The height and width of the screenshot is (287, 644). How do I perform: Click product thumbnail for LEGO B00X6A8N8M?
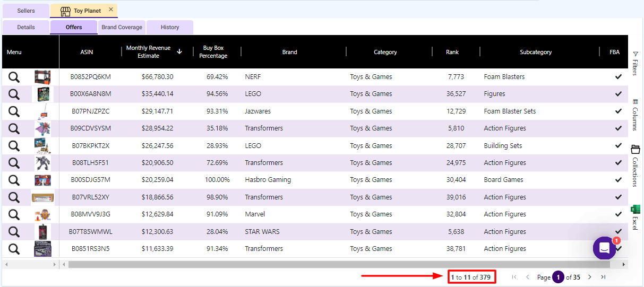[42, 94]
